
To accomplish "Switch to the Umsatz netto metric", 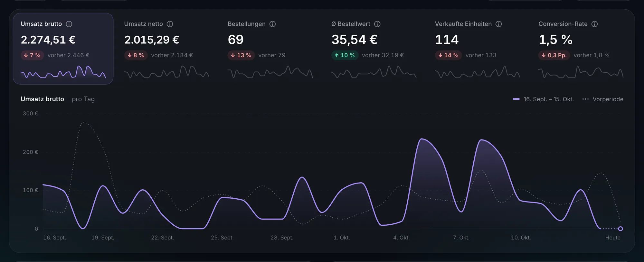I will point(166,49).
